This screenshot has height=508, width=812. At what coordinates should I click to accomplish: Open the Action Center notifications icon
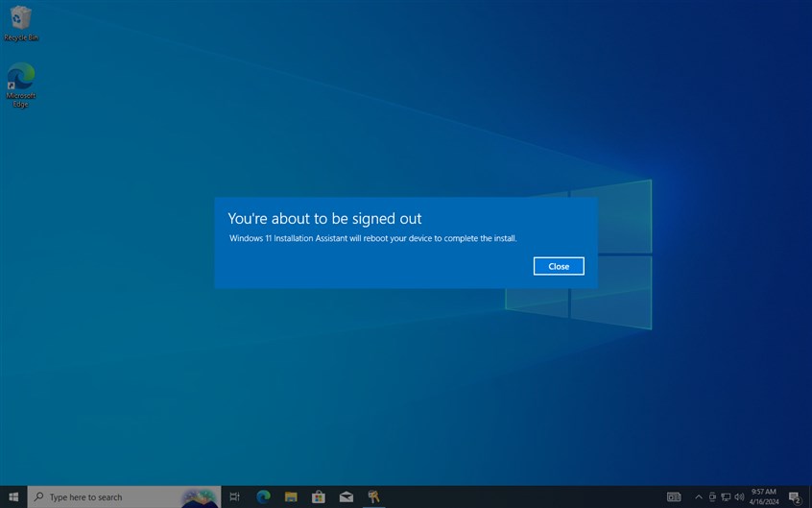click(795, 497)
